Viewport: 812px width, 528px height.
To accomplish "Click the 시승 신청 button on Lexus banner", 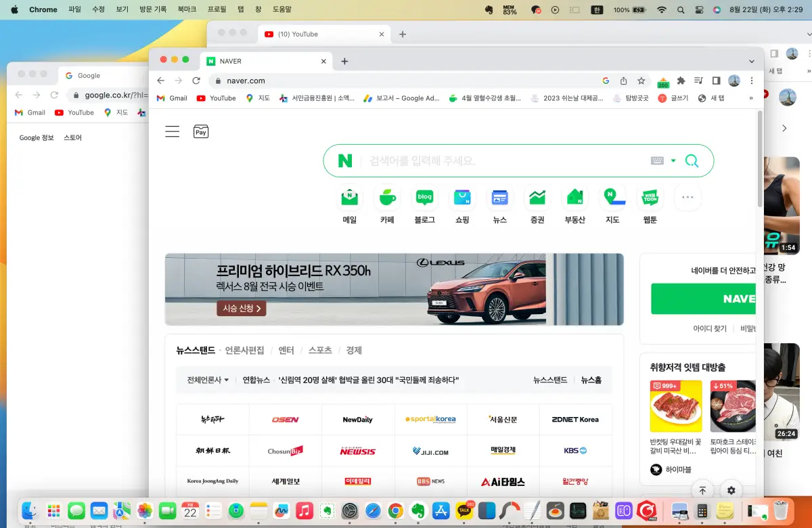I will tap(242, 308).
